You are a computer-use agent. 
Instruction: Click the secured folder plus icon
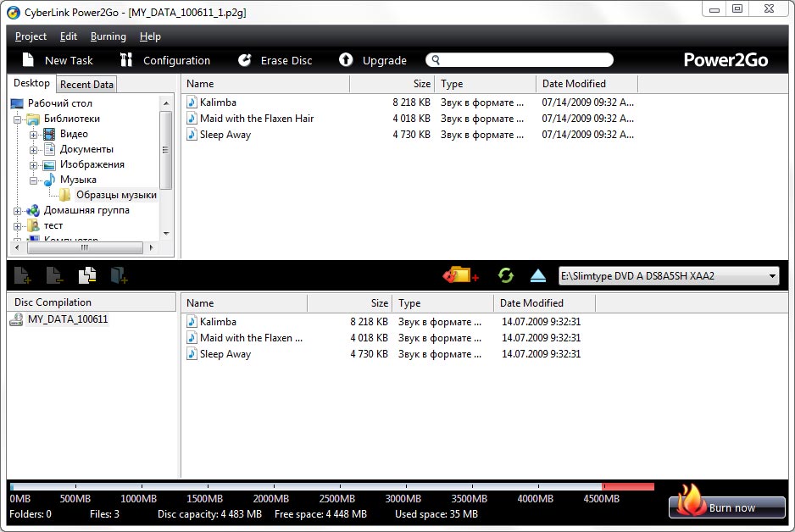(460, 275)
